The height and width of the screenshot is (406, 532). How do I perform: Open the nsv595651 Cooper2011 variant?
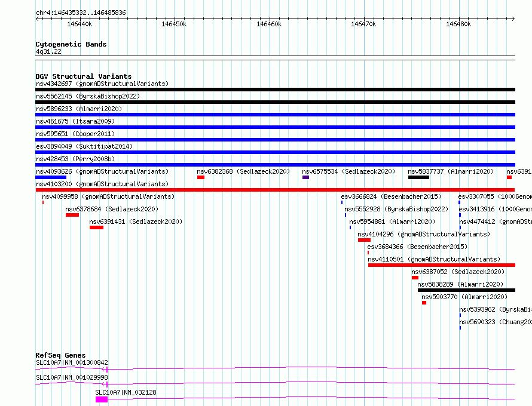(x=75, y=134)
